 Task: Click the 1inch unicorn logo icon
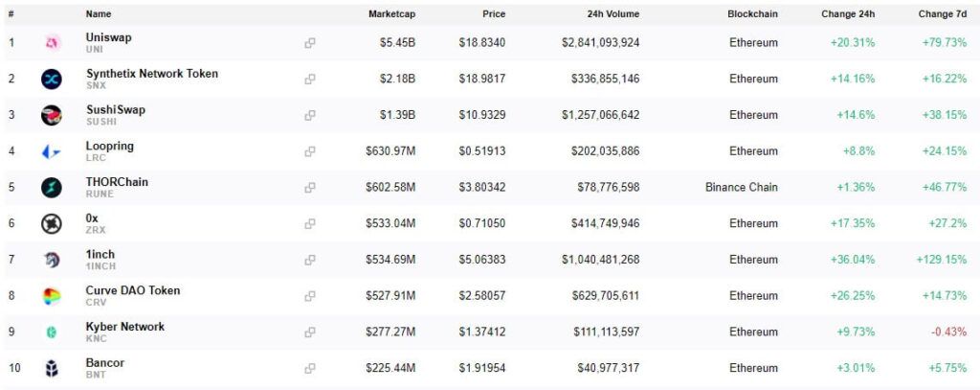(x=52, y=260)
